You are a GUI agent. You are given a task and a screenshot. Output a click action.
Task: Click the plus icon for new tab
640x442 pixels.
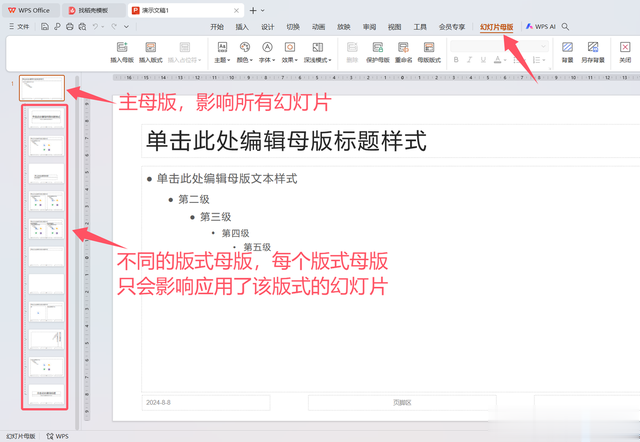(x=253, y=11)
